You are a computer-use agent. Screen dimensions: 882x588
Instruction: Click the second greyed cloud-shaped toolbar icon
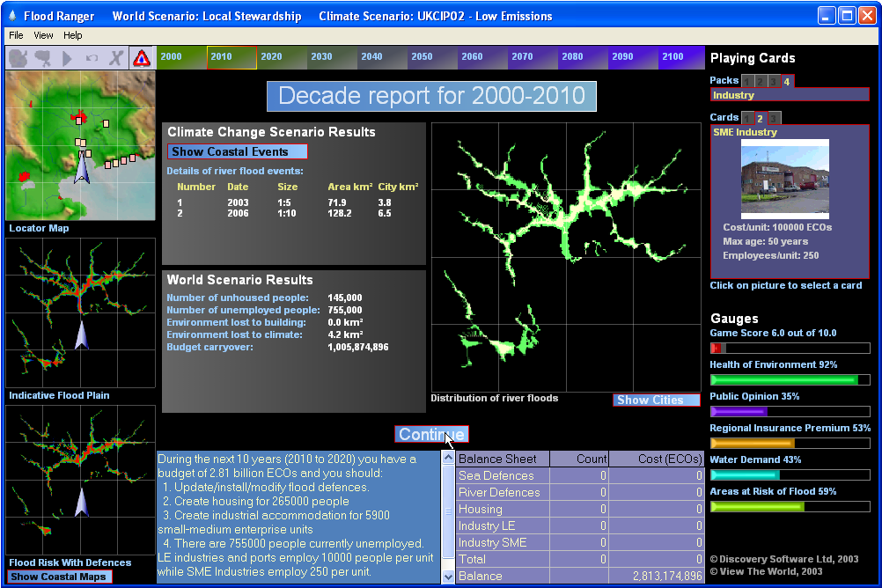pyautogui.click(x=42, y=58)
